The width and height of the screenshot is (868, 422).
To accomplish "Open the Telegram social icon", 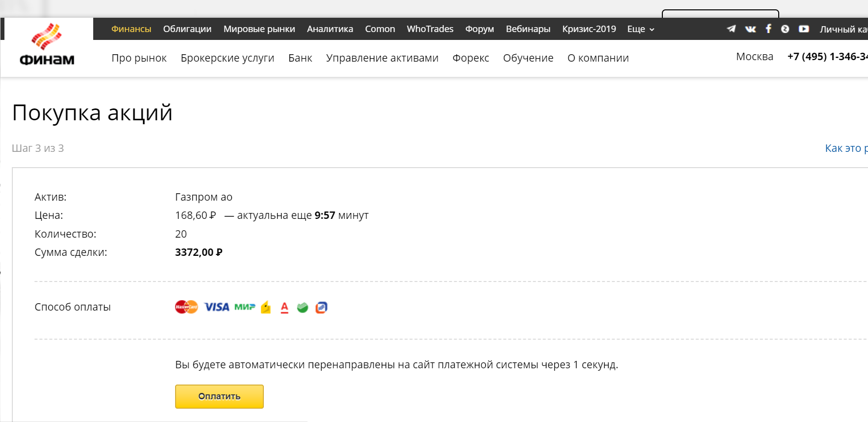I will tap(731, 29).
